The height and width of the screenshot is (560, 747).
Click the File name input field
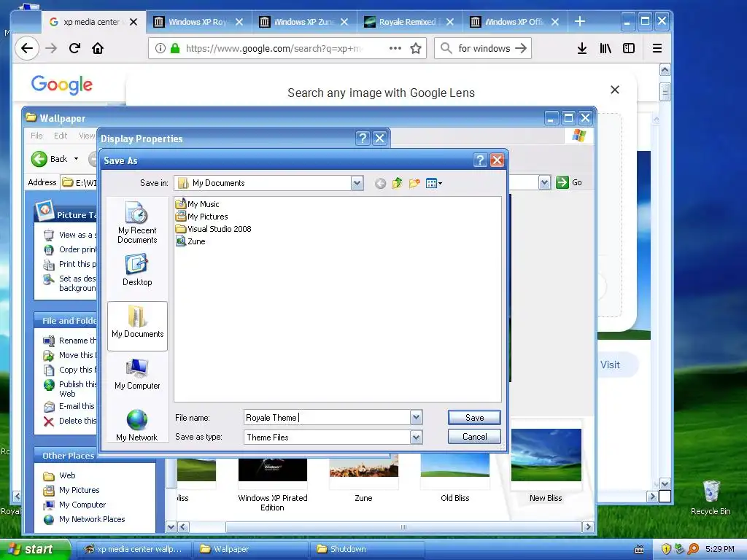328,418
